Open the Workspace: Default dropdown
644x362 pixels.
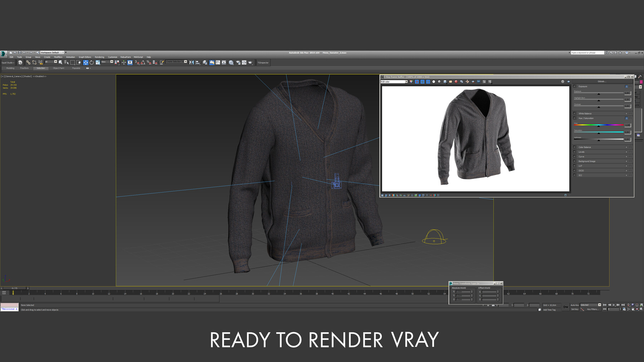(x=52, y=53)
